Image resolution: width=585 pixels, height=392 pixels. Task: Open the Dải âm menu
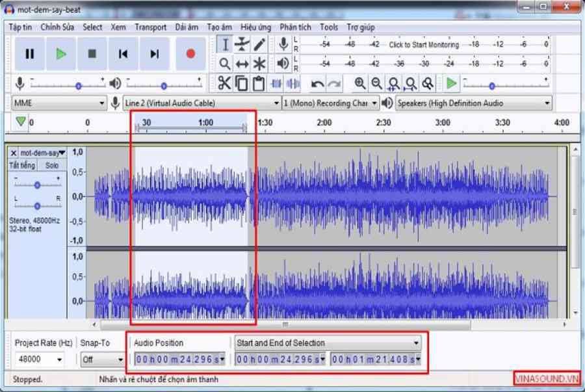(187, 27)
